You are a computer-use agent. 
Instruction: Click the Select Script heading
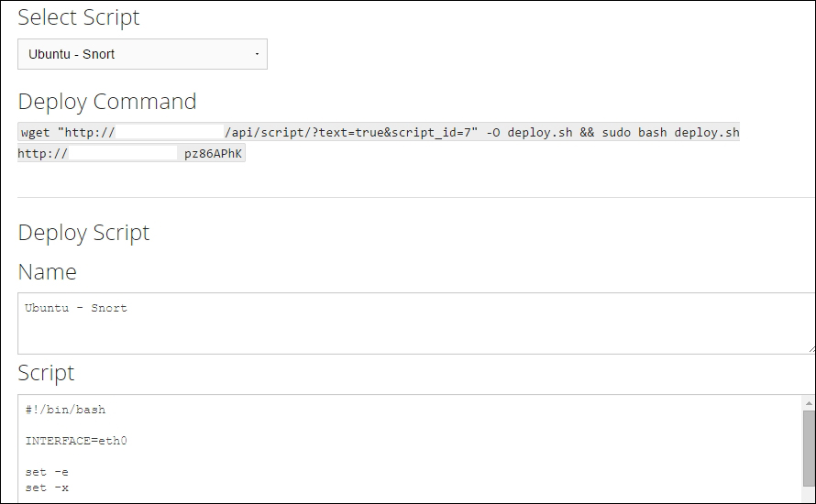[79, 16]
